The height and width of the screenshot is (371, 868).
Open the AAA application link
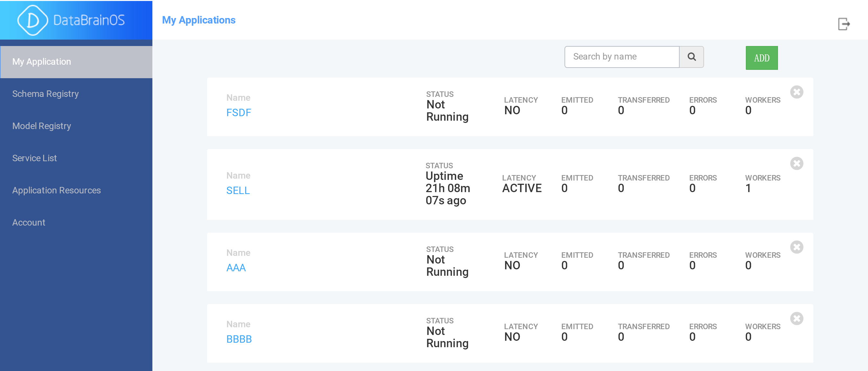236,268
